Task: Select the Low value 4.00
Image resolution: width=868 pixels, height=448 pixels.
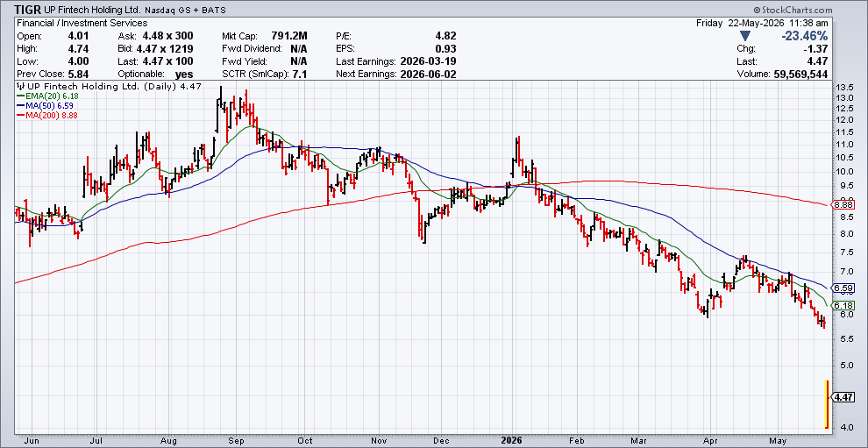Action: [x=78, y=61]
